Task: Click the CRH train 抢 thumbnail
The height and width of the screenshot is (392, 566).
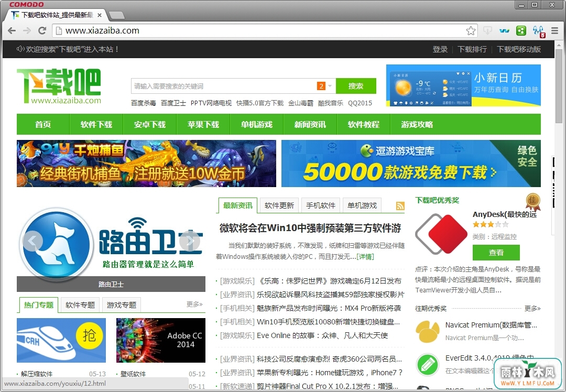Action: [x=61, y=341]
